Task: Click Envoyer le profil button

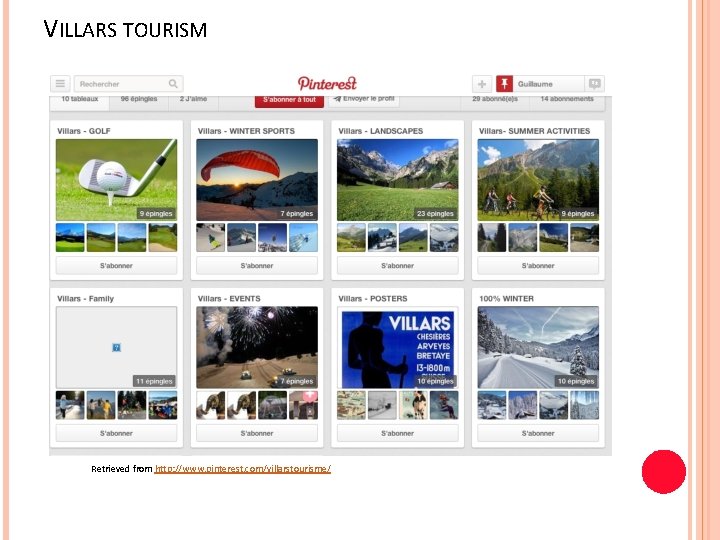Action: click(x=364, y=100)
